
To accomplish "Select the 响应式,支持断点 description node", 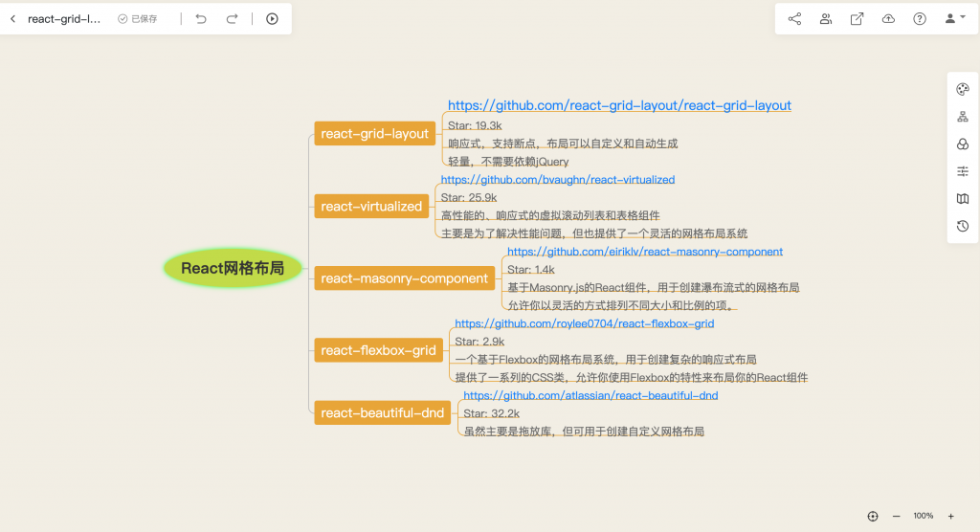I will (563, 144).
